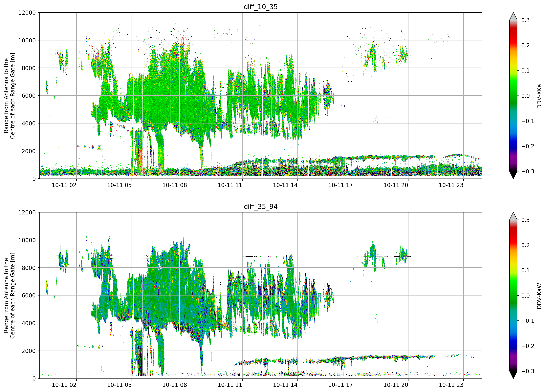Click the "diff_35_94" plot title
Viewport: 546px width, 392px height.
tap(260, 207)
